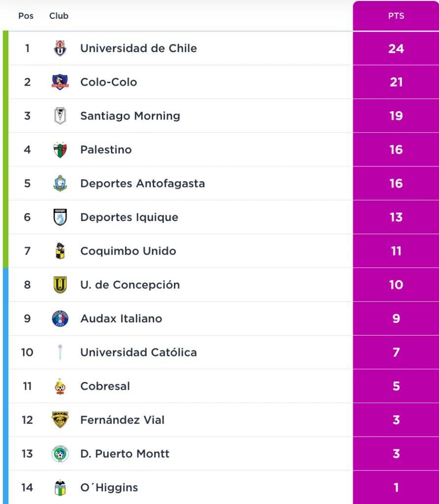
Task: Click the D. Puerto Montt badge
Action: [60, 454]
